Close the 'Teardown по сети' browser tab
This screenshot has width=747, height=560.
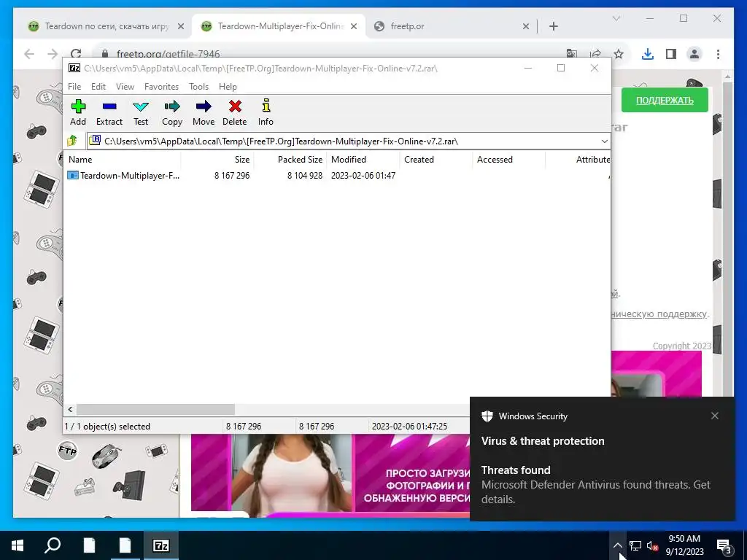point(181,26)
